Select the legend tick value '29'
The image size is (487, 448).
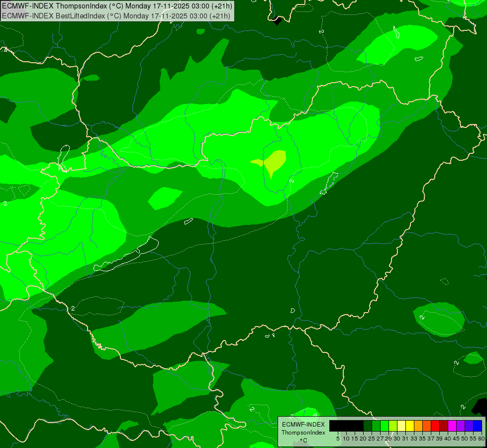tap(389, 439)
